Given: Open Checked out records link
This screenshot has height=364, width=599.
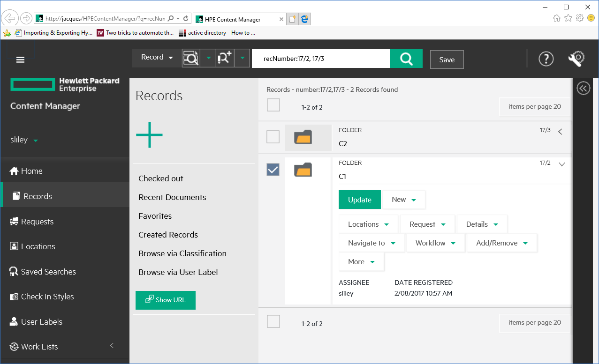Looking at the screenshot, I should pyautogui.click(x=161, y=178).
